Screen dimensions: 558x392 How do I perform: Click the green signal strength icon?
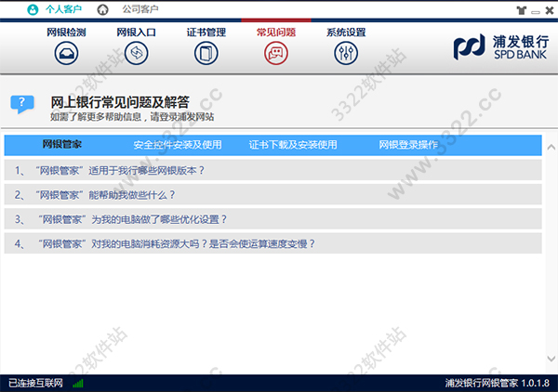(78, 383)
